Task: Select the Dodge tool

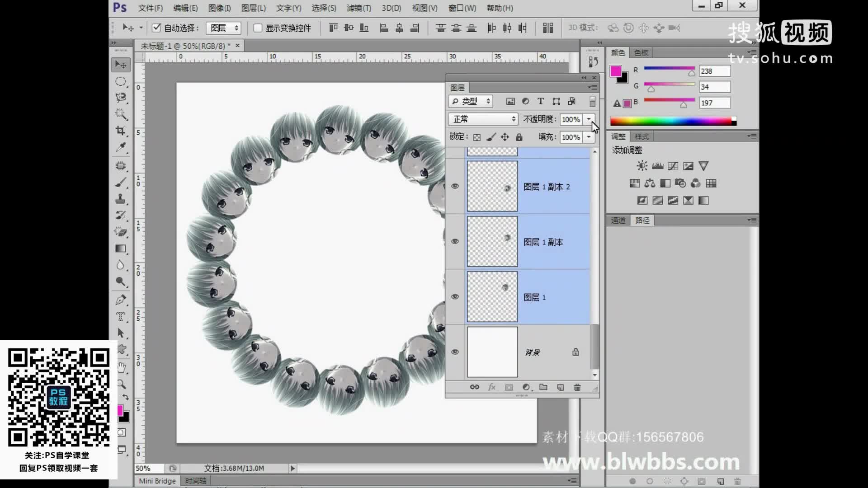Action: tap(121, 282)
